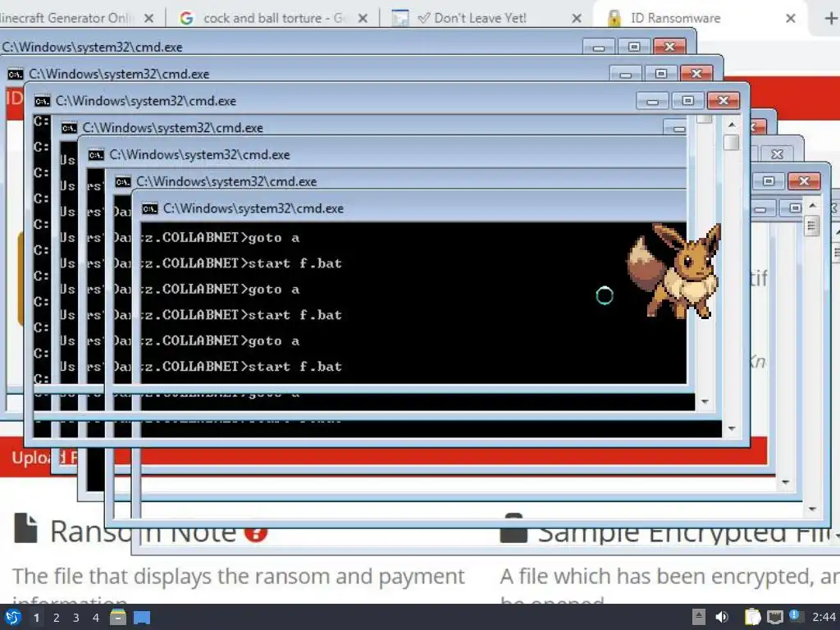Close the Minecraft Generator browser tab
840x630 pixels.
click(149, 18)
